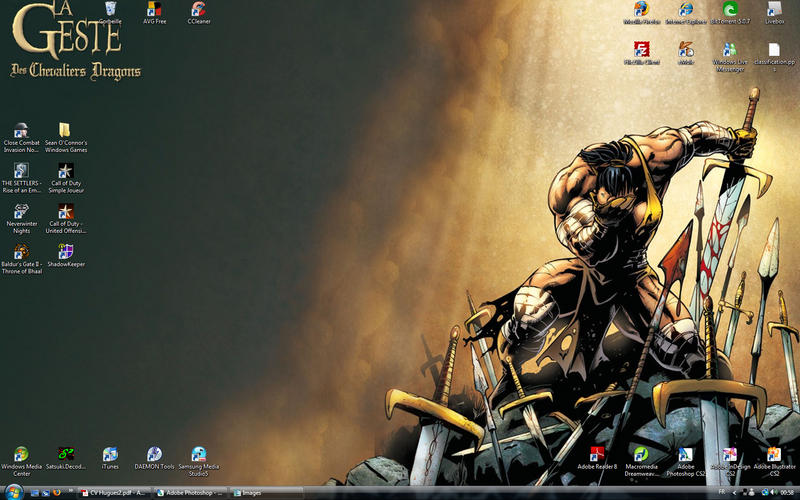
Task: Open the DAEMON Tools desktop shortcut
Action: [x=154, y=458]
